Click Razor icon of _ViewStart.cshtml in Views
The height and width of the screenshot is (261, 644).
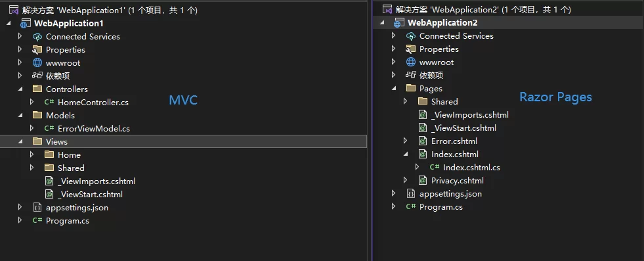coord(49,194)
